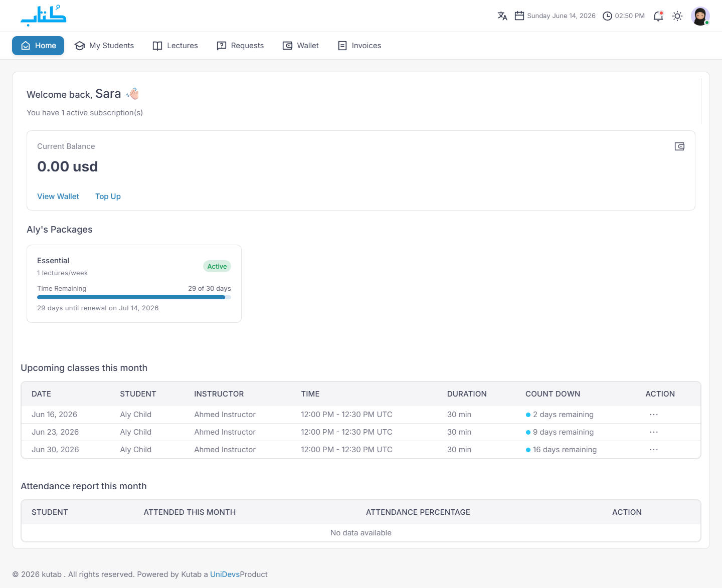The image size is (722, 588).
Task: Click the COUNT DOWN column header
Action: point(553,394)
